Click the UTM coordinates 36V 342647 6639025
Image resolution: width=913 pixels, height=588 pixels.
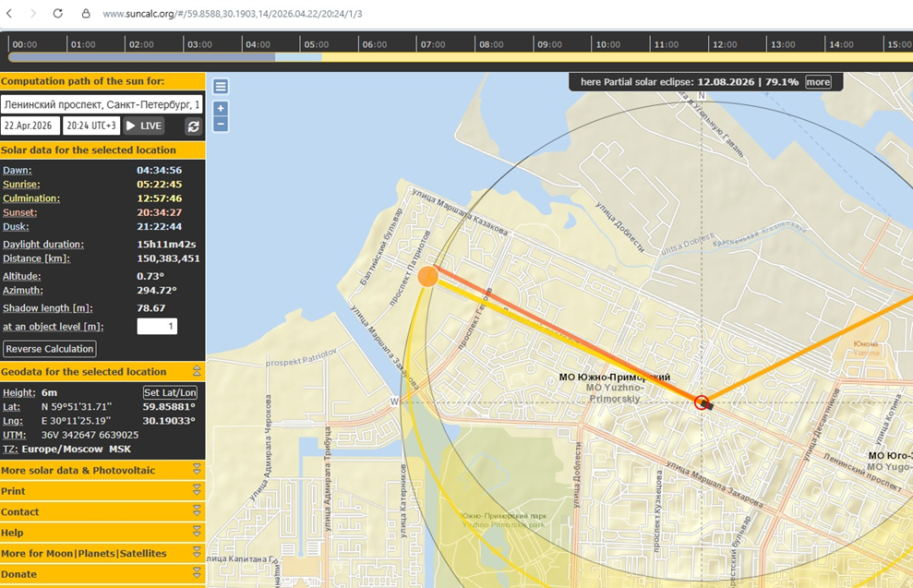tap(90, 435)
